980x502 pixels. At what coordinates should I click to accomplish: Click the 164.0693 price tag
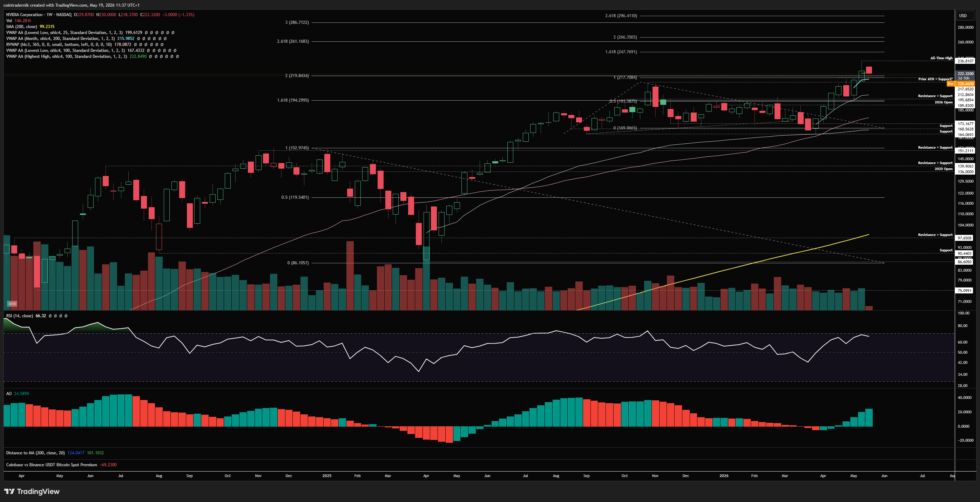(x=965, y=135)
